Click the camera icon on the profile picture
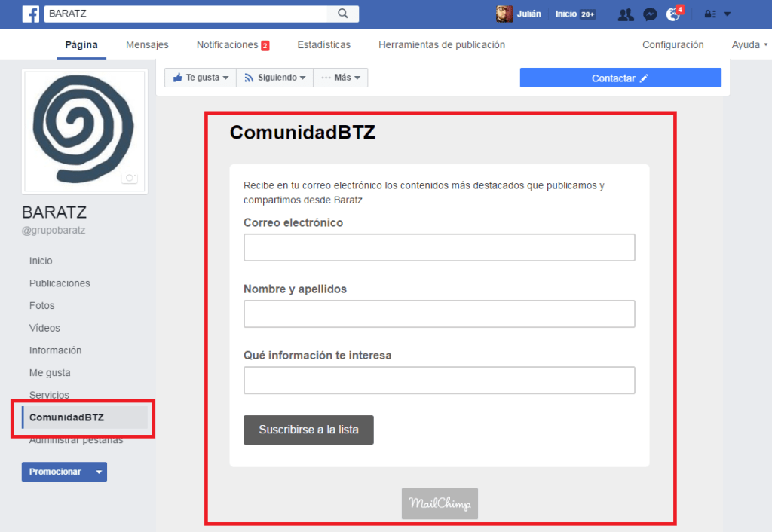 [130, 178]
